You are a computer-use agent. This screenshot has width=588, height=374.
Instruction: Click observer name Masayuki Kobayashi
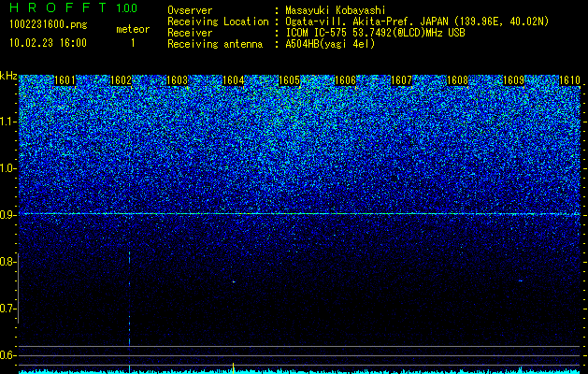[x=336, y=10]
